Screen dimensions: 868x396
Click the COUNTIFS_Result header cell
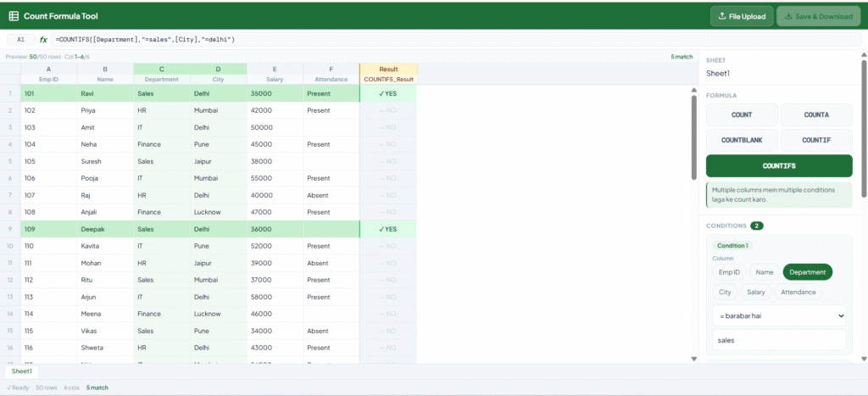click(x=388, y=79)
